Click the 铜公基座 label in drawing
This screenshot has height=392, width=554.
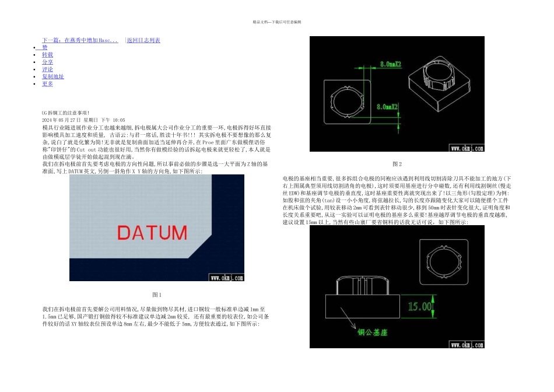click(373, 332)
